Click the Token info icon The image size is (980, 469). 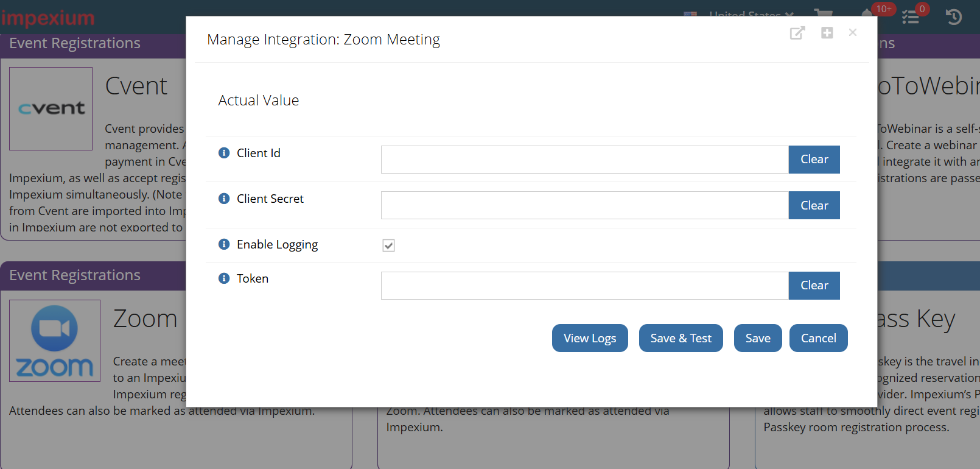[x=224, y=278]
